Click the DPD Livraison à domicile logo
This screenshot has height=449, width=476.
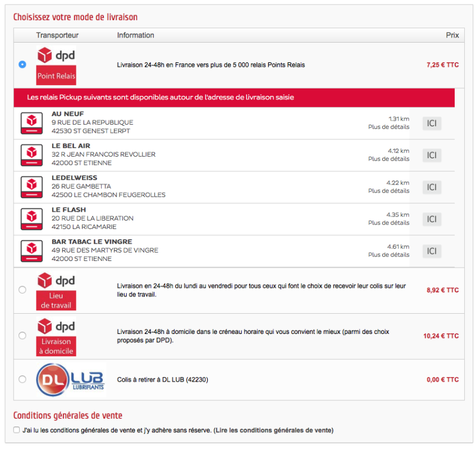56,336
